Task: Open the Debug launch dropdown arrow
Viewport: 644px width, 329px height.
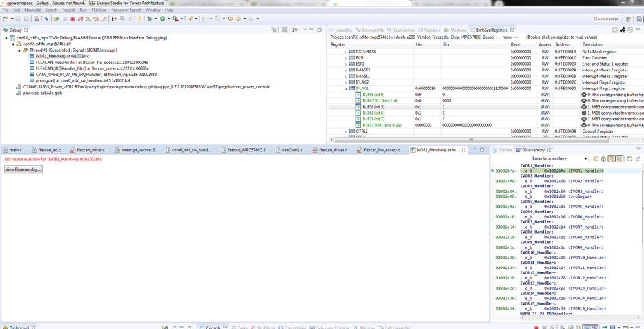Action: (155, 19)
